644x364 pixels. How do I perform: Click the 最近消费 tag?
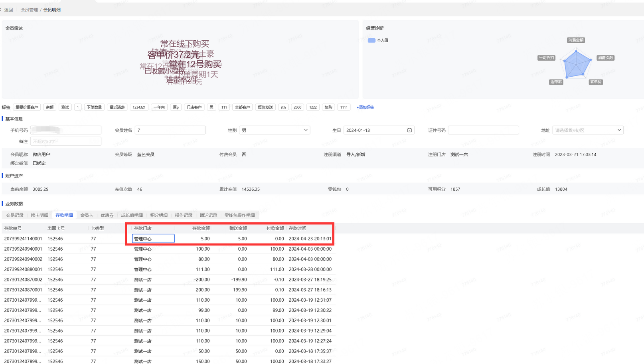pyautogui.click(x=117, y=107)
